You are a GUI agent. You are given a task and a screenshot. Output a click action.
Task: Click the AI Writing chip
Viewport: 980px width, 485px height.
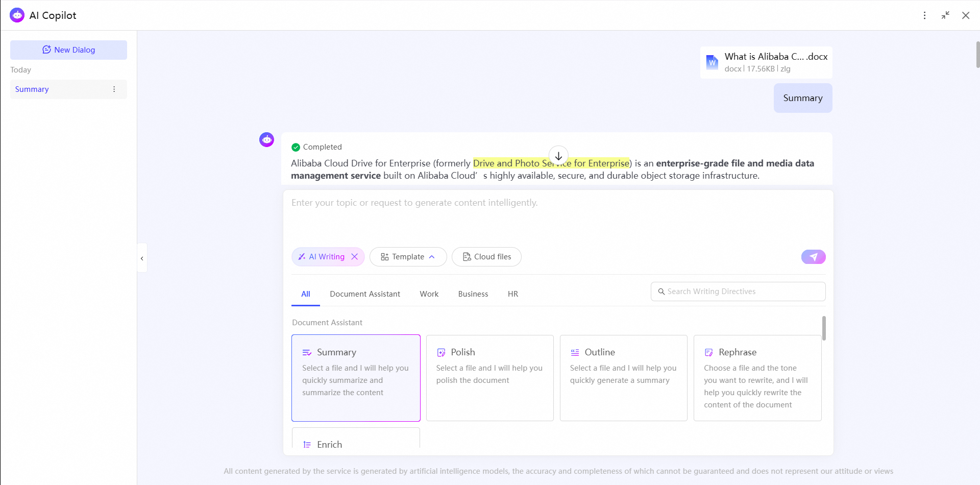pyautogui.click(x=328, y=257)
